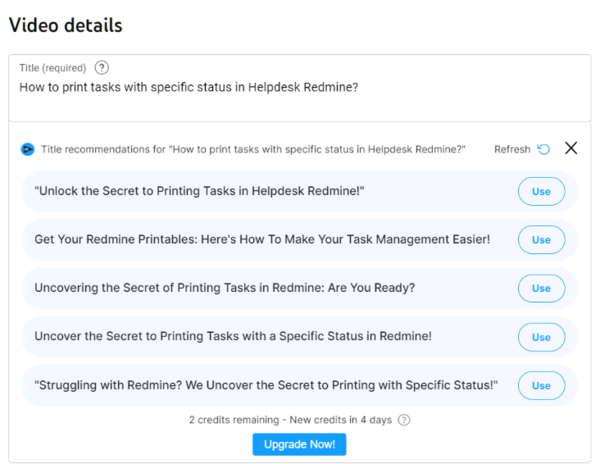Screen dimensions: 600x464
Task: Use the "Get Your Redmine Printables" title
Action: pyautogui.click(x=540, y=240)
